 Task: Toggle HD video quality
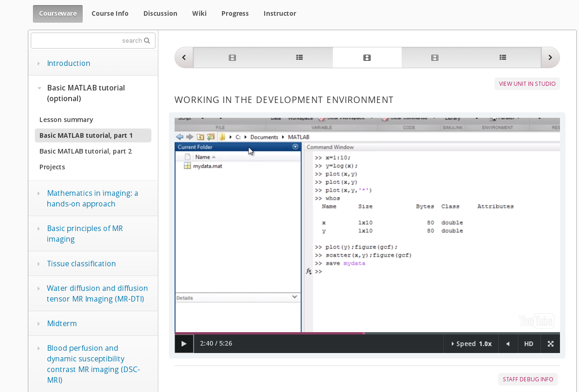tap(528, 344)
